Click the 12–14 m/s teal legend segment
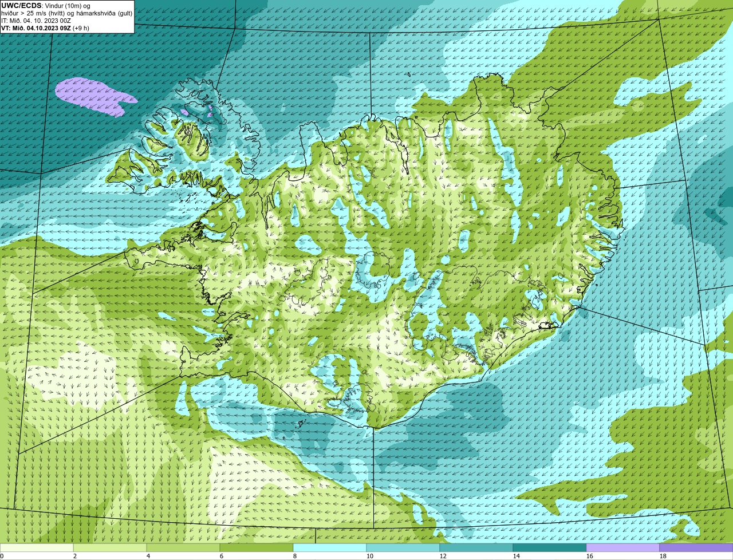 tap(476, 547)
